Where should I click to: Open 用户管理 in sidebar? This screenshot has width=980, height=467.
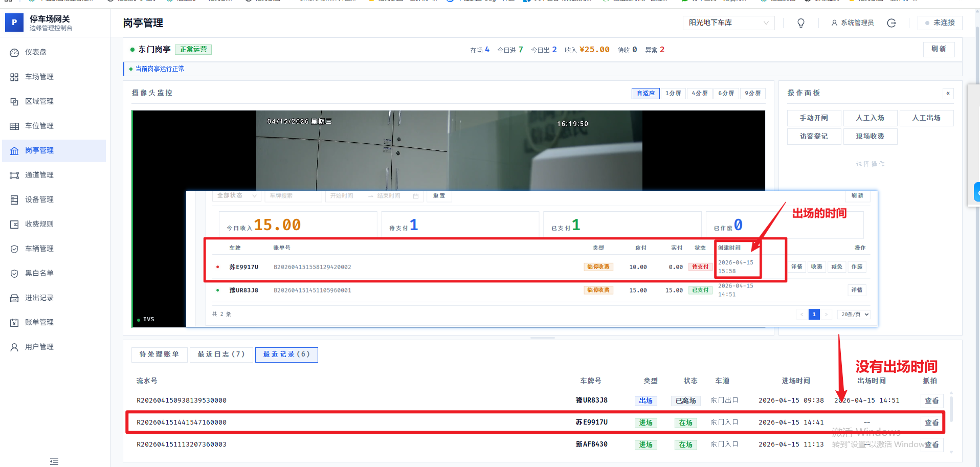pyautogui.click(x=39, y=347)
